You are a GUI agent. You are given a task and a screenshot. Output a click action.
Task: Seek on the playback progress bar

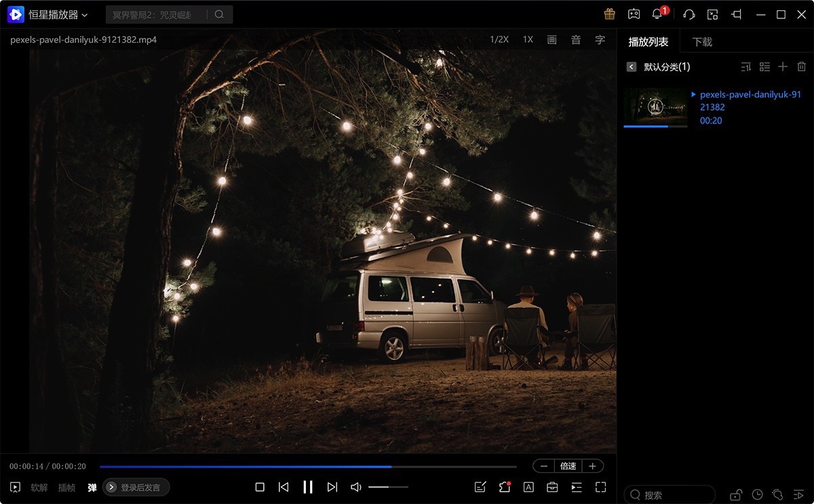click(308, 467)
